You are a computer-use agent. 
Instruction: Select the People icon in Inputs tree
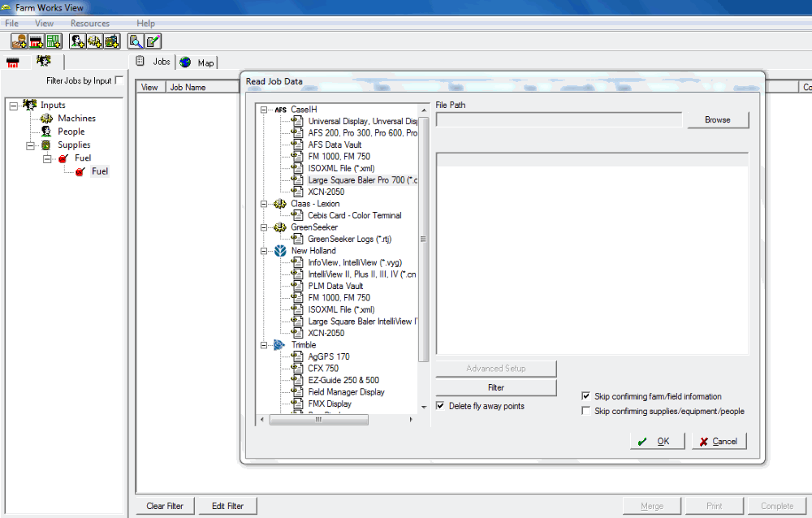(46, 132)
